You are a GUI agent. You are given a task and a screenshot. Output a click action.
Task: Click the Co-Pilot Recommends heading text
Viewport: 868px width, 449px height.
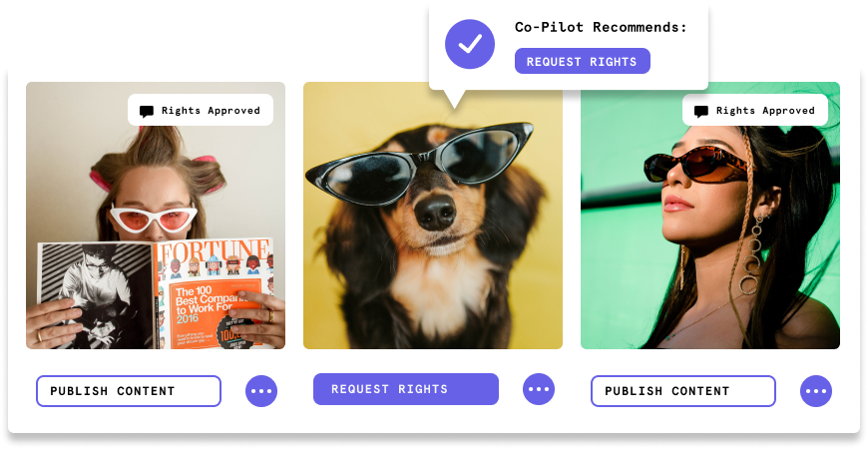(601, 27)
